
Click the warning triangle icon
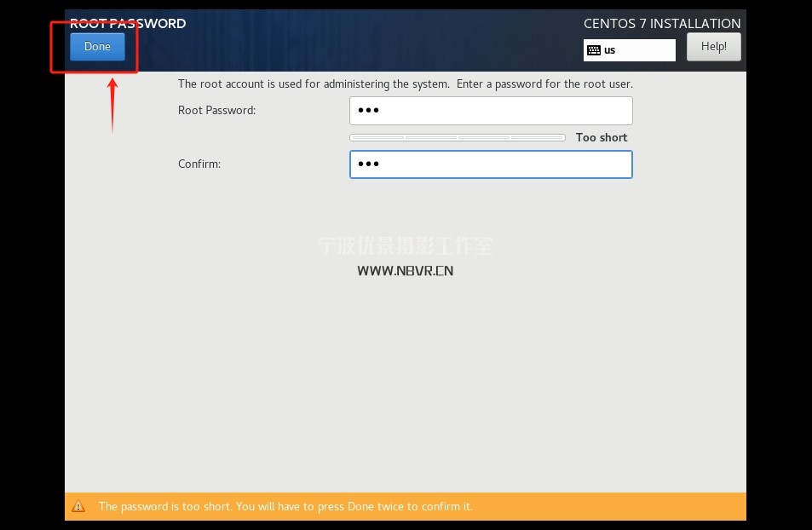[x=78, y=506]
